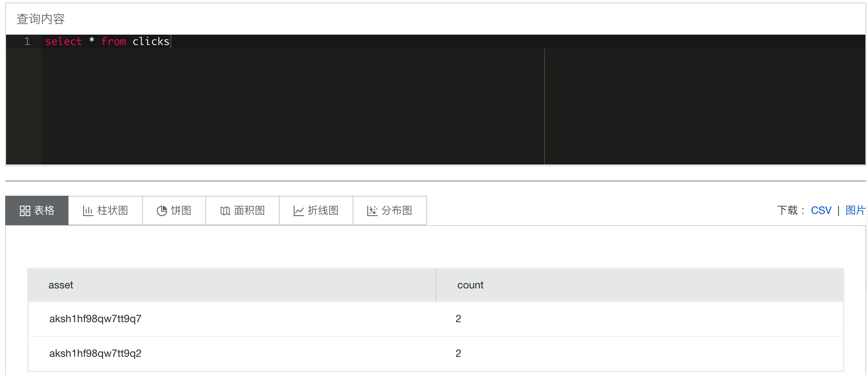868x375 pixels.
Task: Click the count value in the aksh1hf98qw7tt9q7 row
Action: pyautogui.click(x=458, y=319)
